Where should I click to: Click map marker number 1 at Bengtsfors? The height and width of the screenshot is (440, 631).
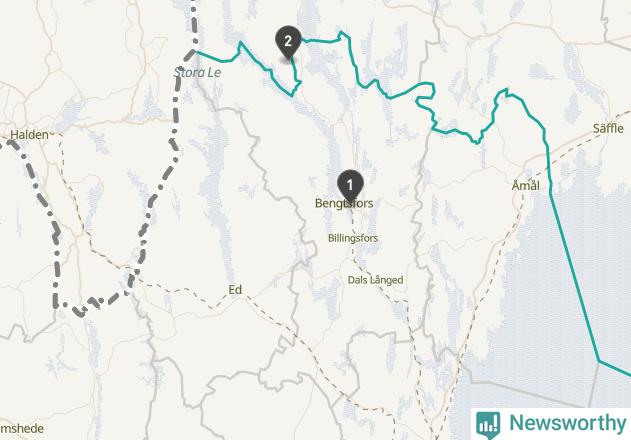click(x=350, y=186)
